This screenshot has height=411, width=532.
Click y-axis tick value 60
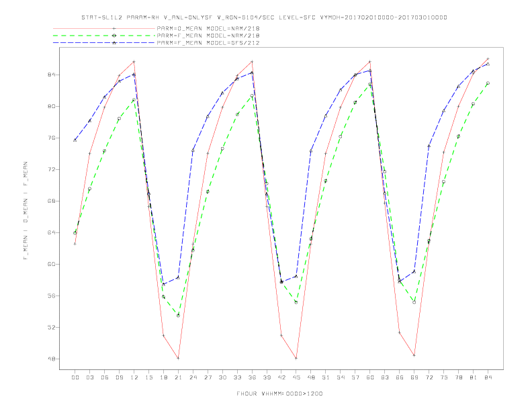point(51,264)
